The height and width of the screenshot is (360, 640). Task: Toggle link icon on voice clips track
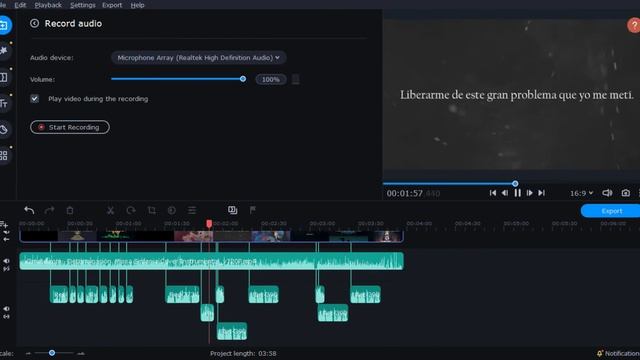click(6, 317)
